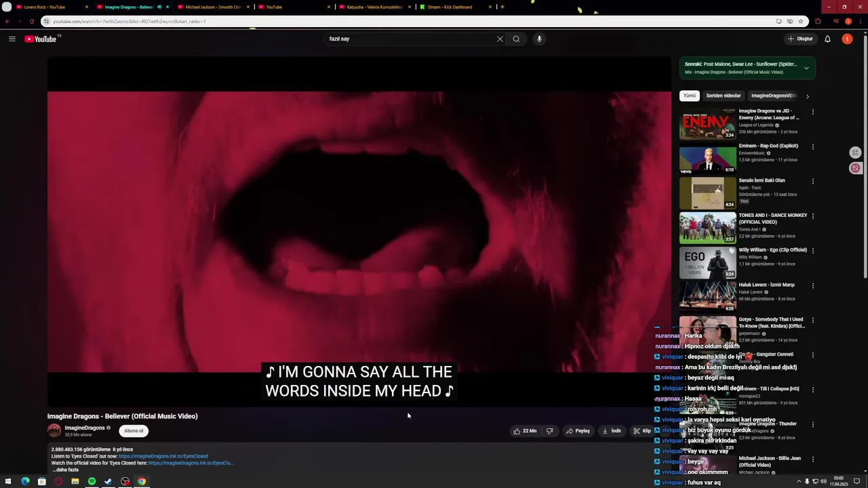Open options for Sensin İsmi Baki Olan
This screenshot has width=868, height=488.
coord(812,181)
